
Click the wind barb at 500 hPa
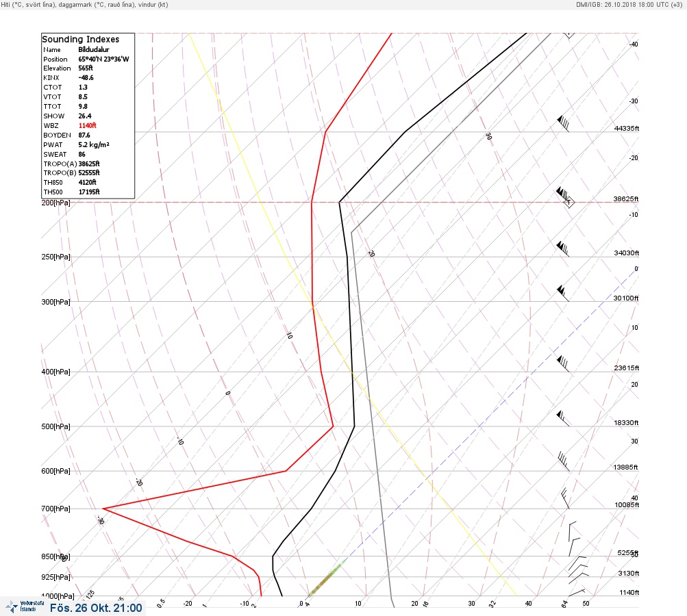coord(563,419)
